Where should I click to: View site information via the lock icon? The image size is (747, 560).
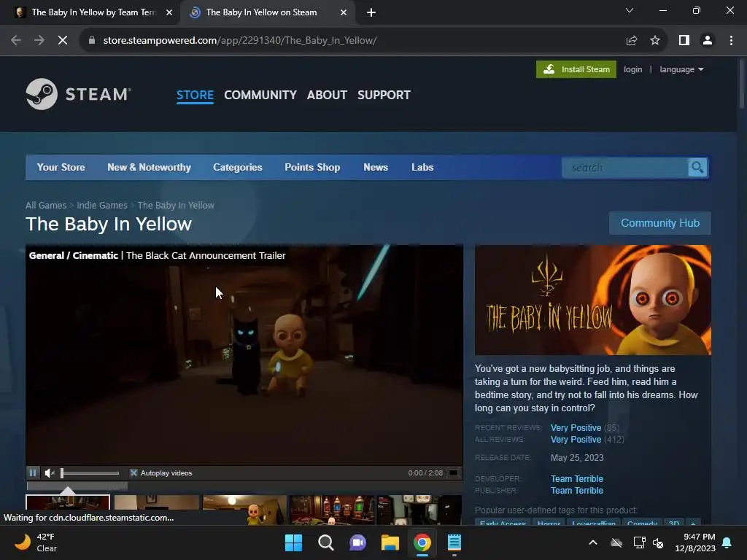92,41
